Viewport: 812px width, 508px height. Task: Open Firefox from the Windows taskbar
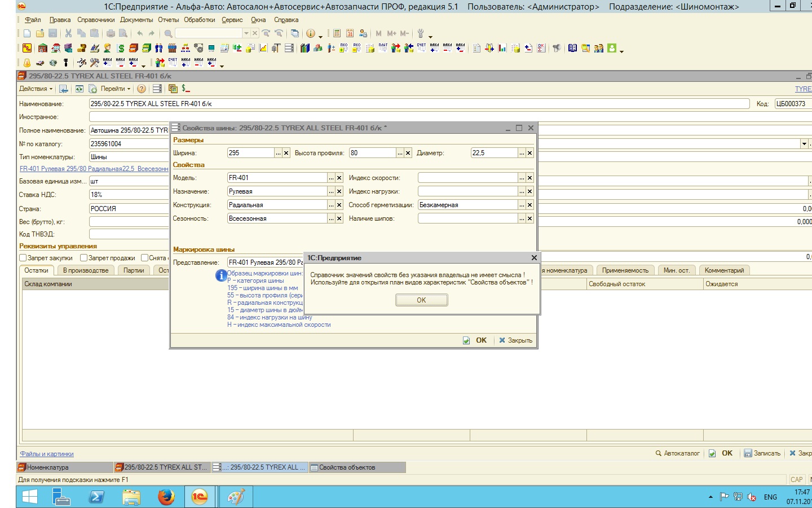coord(166,497)
